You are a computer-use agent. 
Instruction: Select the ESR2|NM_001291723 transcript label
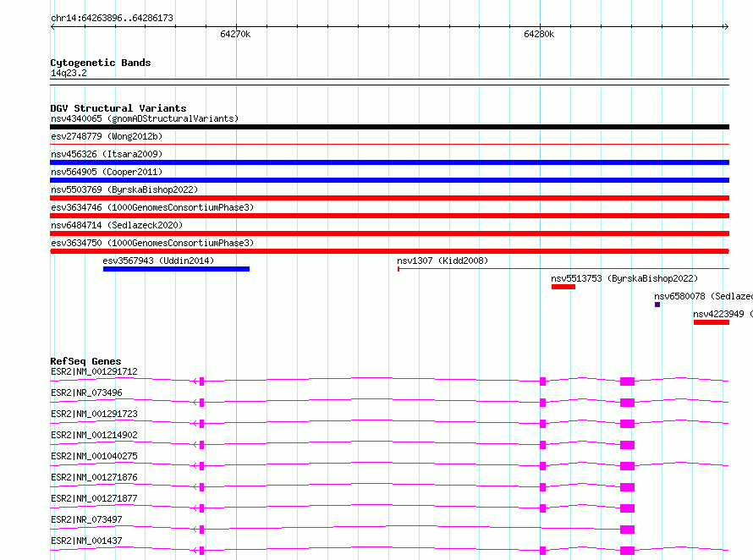(x=94, y=414)
